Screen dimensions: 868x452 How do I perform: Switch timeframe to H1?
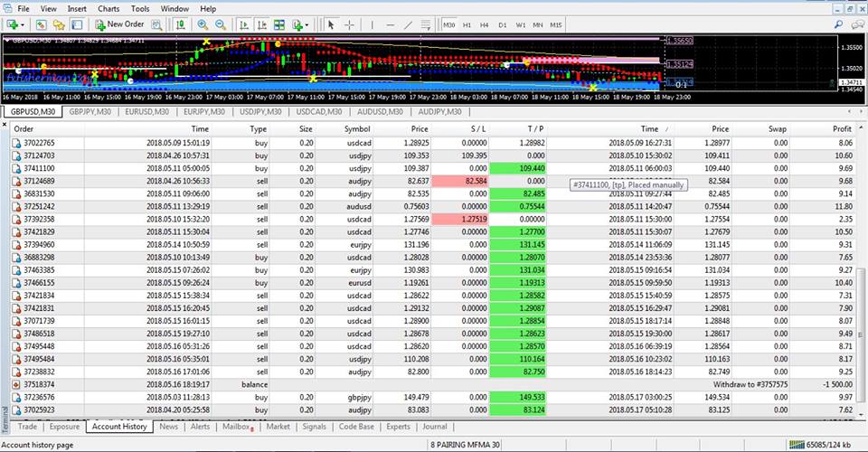click(x=467, y=25)
